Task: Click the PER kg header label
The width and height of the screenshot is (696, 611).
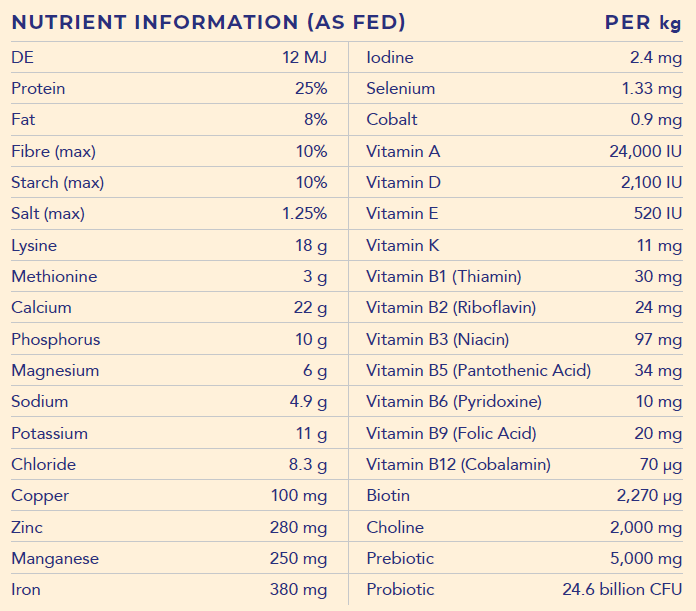Action: (x=642, y=22)
